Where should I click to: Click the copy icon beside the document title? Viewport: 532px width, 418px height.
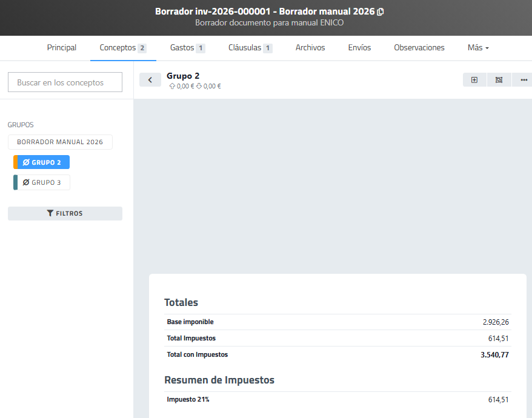point(381,12)
